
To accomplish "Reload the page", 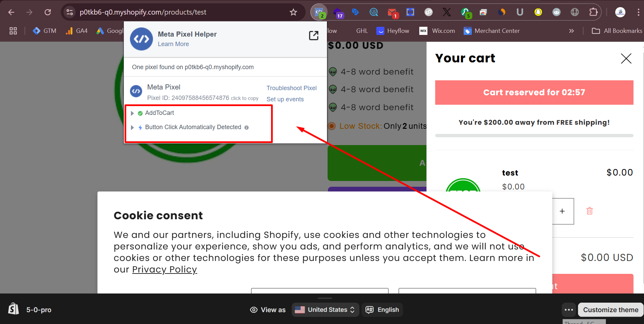I will click(x=48, y=12).
